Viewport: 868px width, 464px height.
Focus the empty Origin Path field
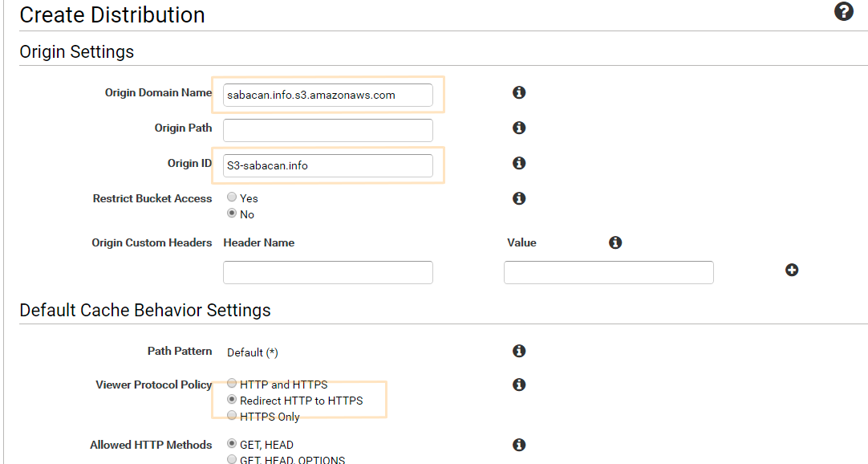click(328, 130)
